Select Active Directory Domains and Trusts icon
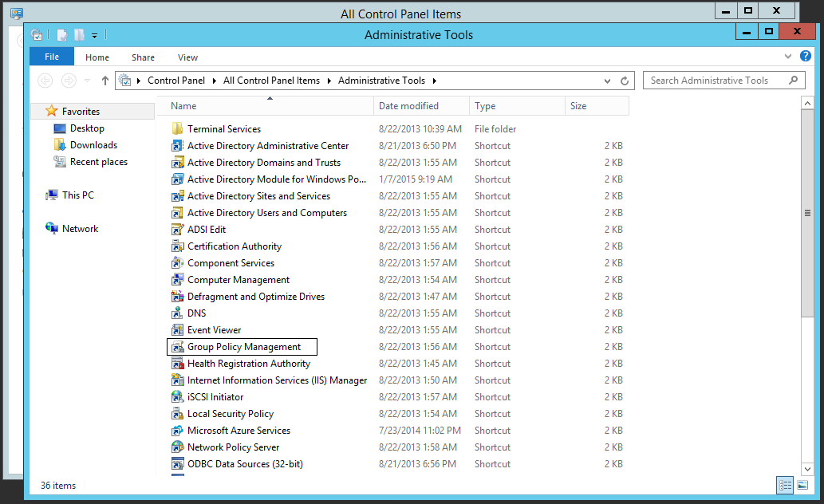Viewport: 824px width, 504px height. (178, 163)
